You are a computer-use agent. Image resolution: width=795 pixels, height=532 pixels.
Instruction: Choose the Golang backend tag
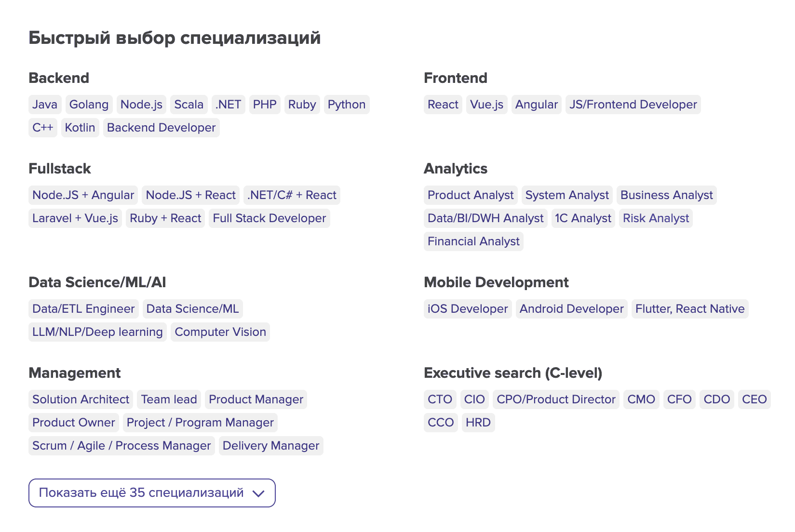pyautogui.click(x=89, y=105)
